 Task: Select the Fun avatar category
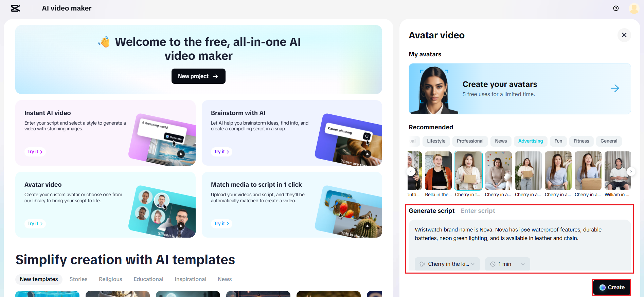click(558, 141)
